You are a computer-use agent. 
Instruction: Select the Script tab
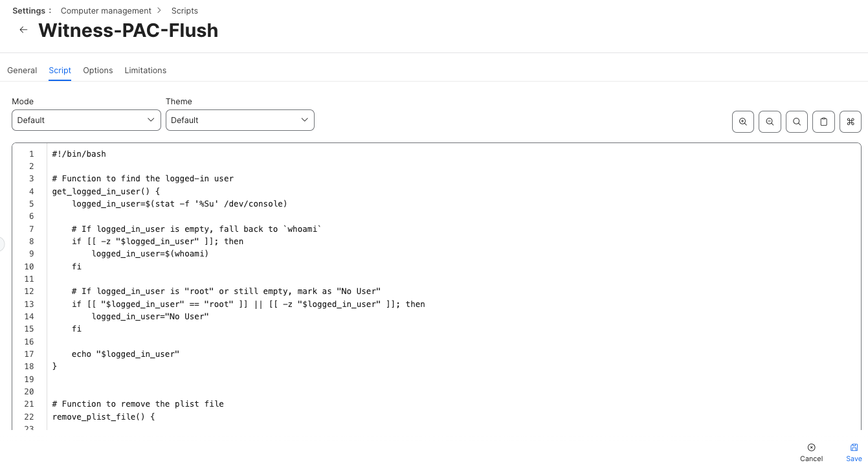(60, 71)
